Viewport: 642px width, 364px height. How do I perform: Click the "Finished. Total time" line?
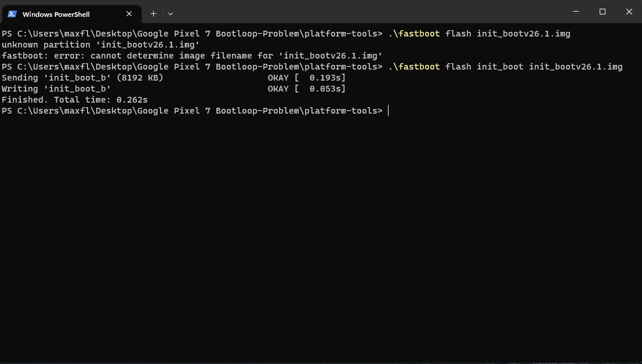tap(74, 100)
